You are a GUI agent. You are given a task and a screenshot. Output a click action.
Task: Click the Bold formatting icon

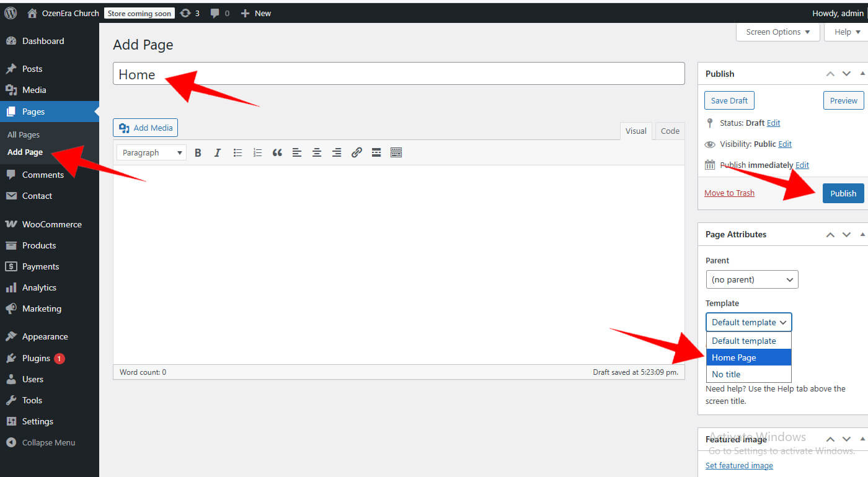point(198,152)
